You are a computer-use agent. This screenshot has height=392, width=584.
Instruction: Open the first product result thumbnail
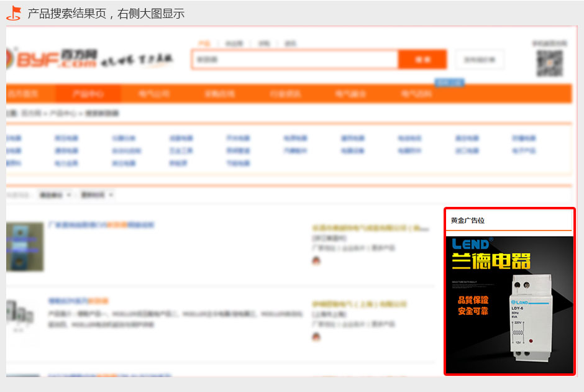(25, 247)
